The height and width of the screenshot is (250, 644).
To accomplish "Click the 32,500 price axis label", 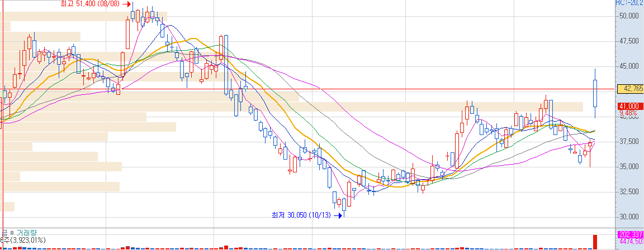I will [629, 191].
